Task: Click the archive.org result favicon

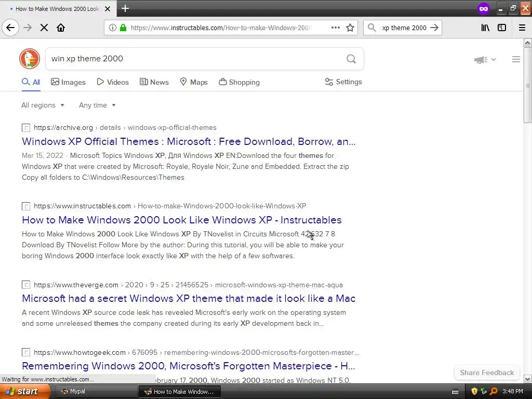Action: click(26, 128)
